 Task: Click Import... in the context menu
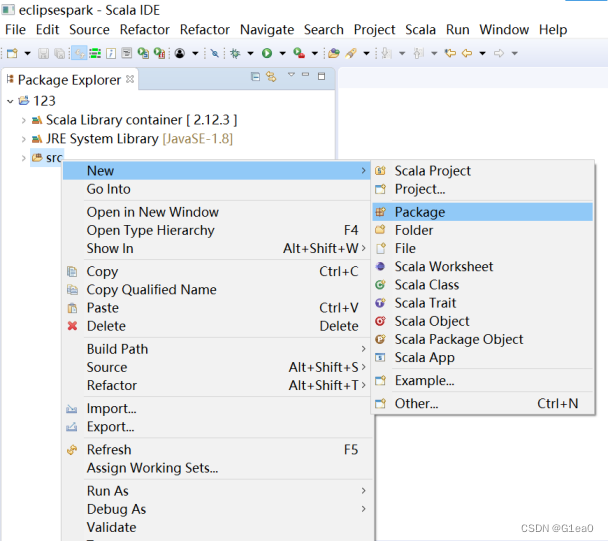coord(216,409)
